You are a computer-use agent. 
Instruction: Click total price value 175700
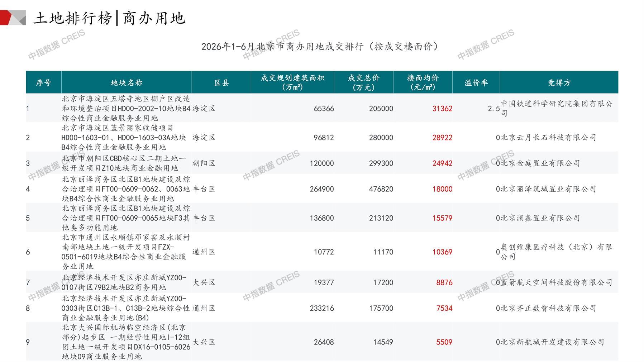click(x=381, y=308)
